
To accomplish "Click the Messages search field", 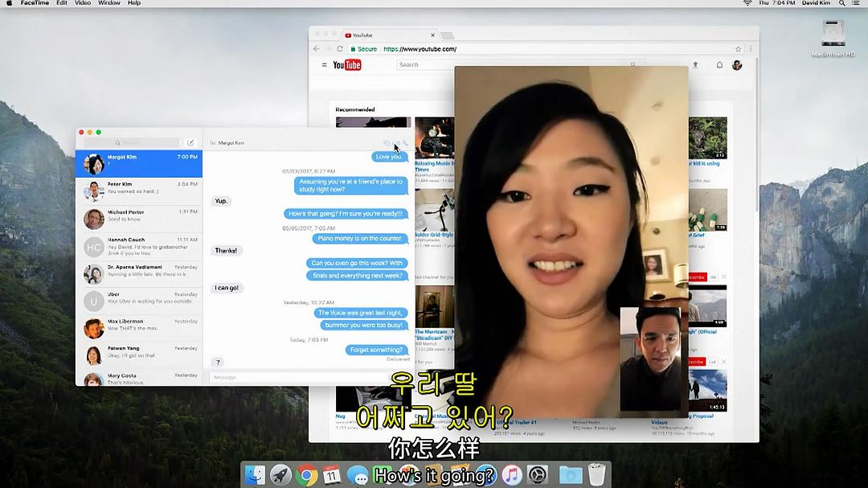I will (x=131, y=143).
